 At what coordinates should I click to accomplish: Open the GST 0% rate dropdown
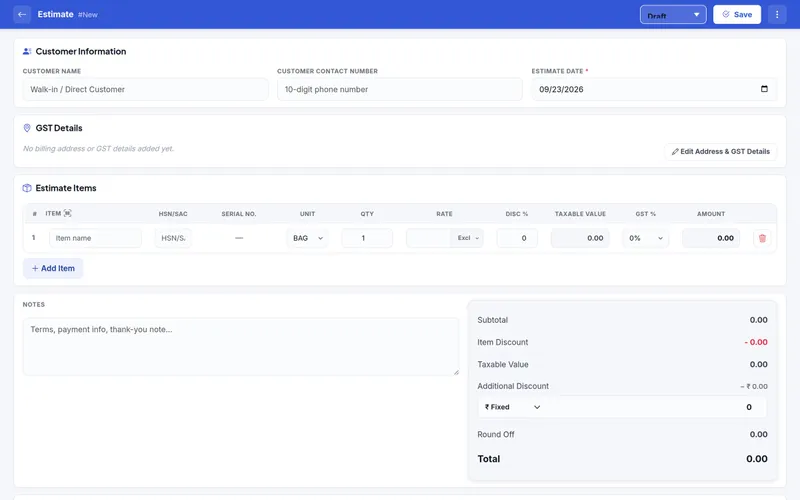[x=645, y=238]
